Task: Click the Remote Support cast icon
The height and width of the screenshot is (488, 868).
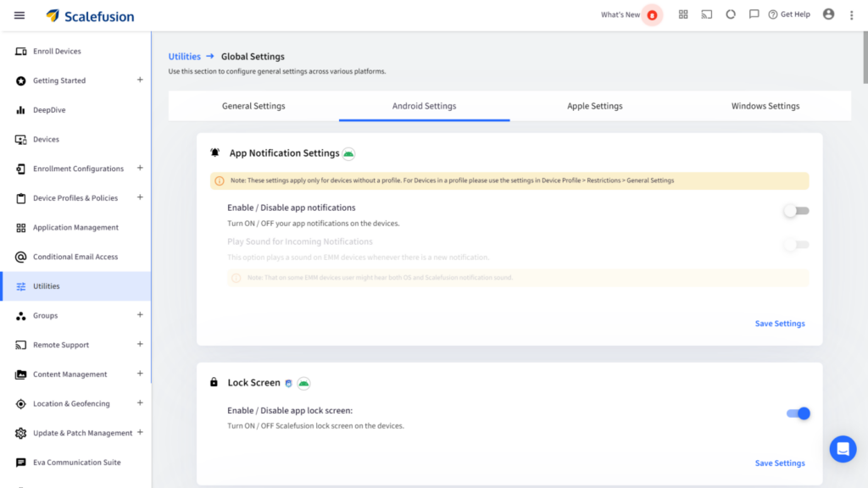Action: point(20,346)
